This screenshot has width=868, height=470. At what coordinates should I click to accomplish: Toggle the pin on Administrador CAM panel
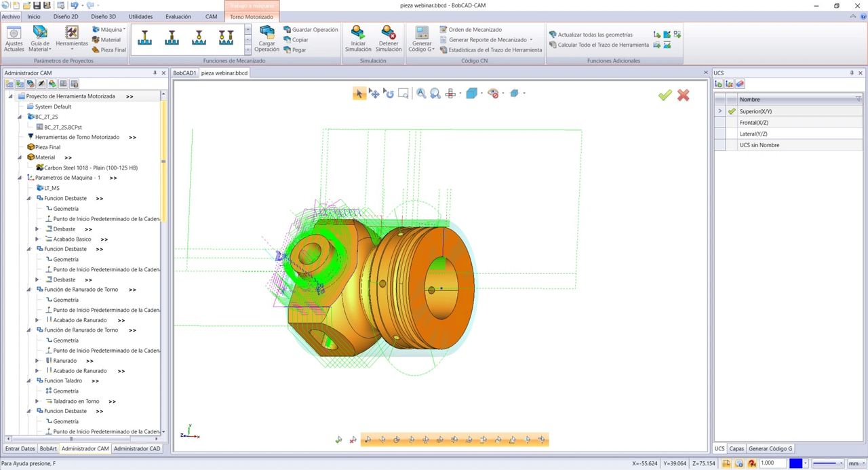(x=155, y=73)
